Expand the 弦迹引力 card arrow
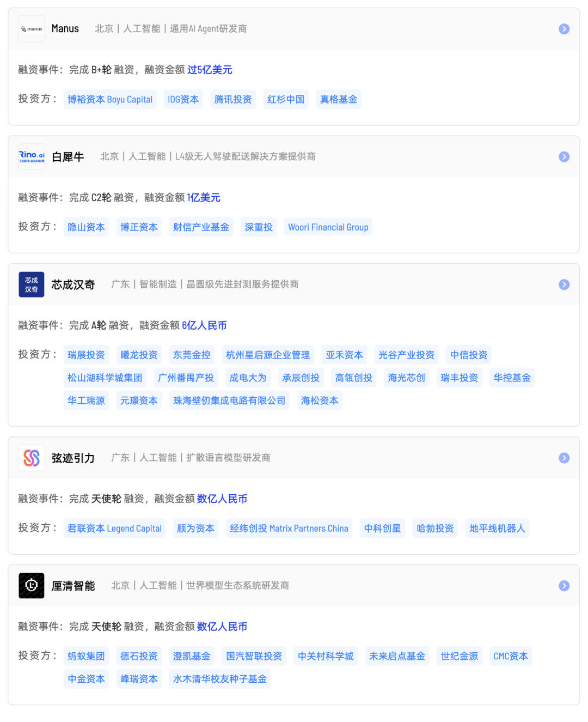Image resolution: width=588 pixels, height=722 pixels. point(564,458)
